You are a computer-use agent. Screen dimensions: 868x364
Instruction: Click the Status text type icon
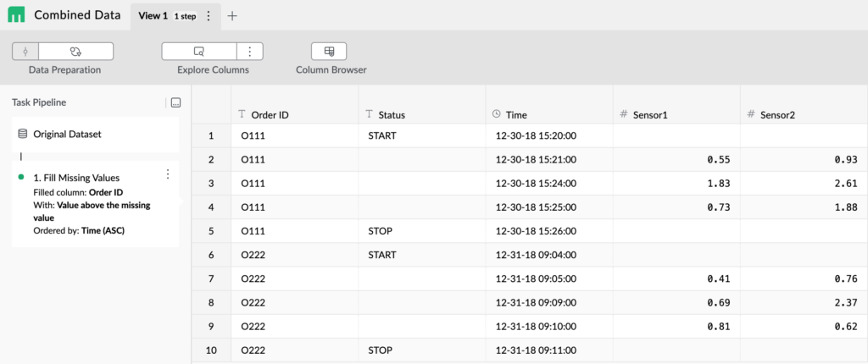tap(369, 114)
